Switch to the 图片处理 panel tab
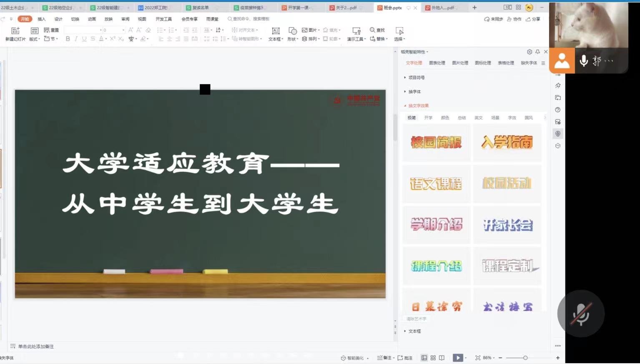Image resolution: width=640 pixels, height=364 pixels. point(460,63)
